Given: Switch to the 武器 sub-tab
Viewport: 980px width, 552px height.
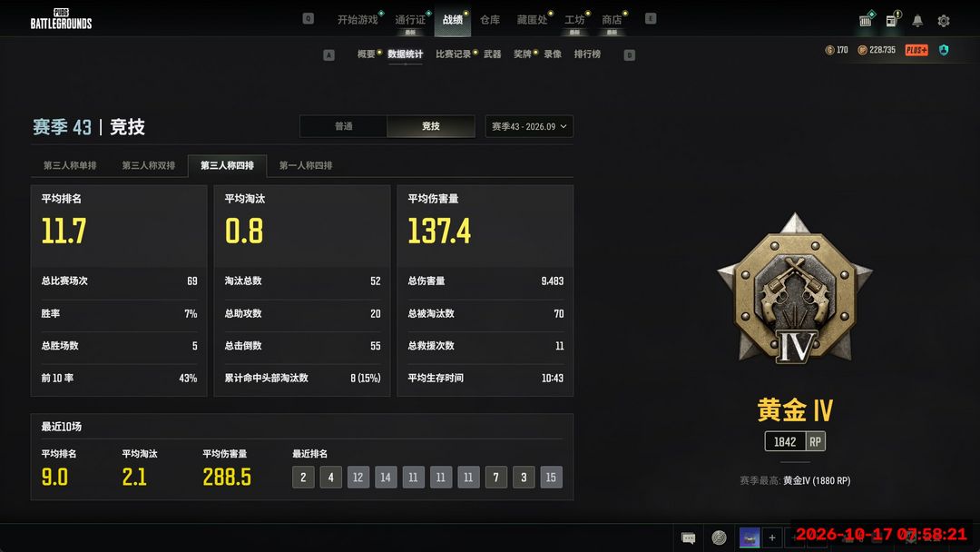Looking at the screenshot, I should click(493, 54).
